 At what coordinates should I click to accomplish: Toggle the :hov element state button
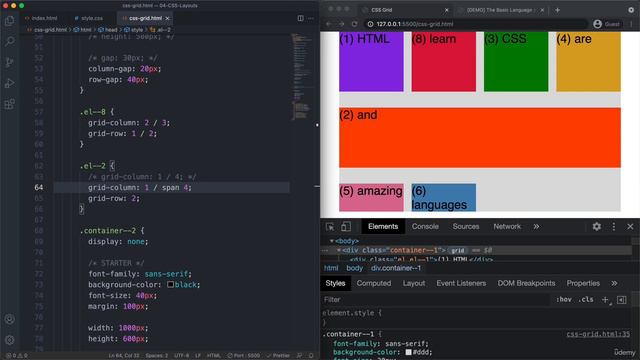(x=564, y=300)
